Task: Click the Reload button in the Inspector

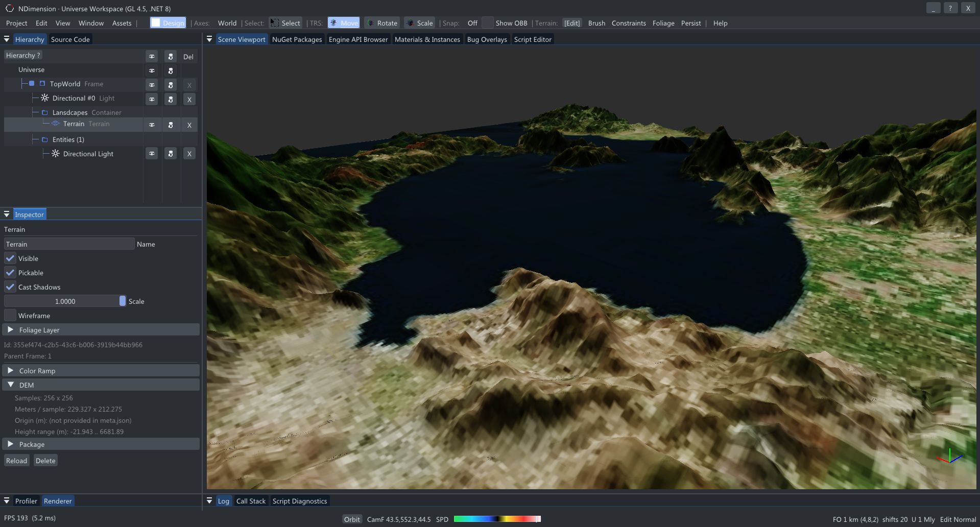Action: [x=16, y=460]
